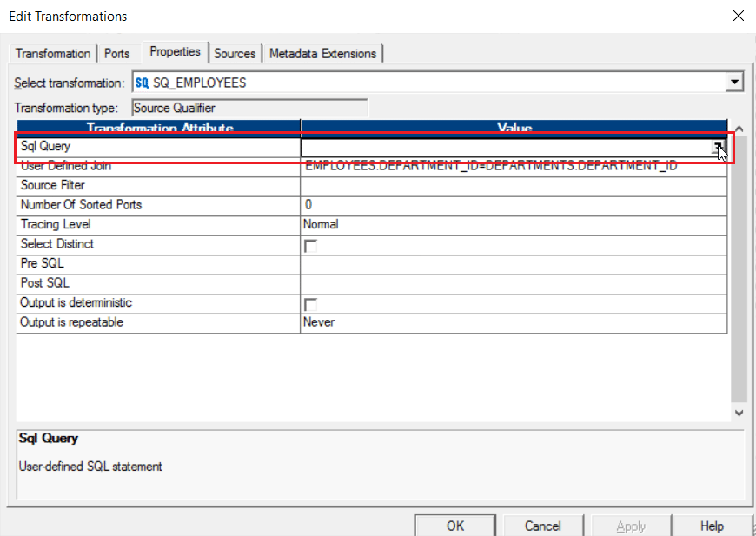Select the Post SQL attribute label

(45, 283)
